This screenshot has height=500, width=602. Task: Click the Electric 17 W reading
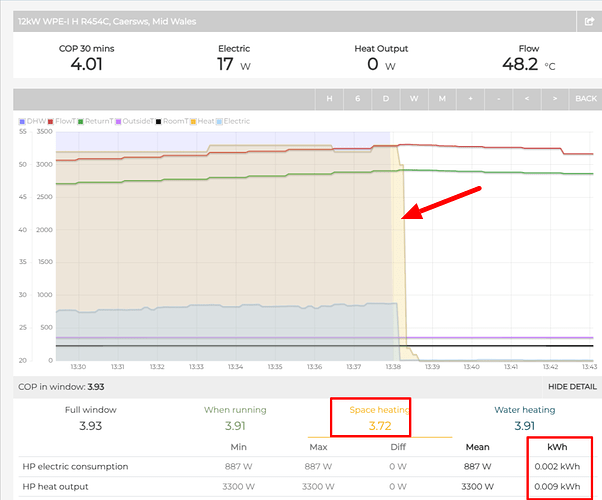(234, 64)
